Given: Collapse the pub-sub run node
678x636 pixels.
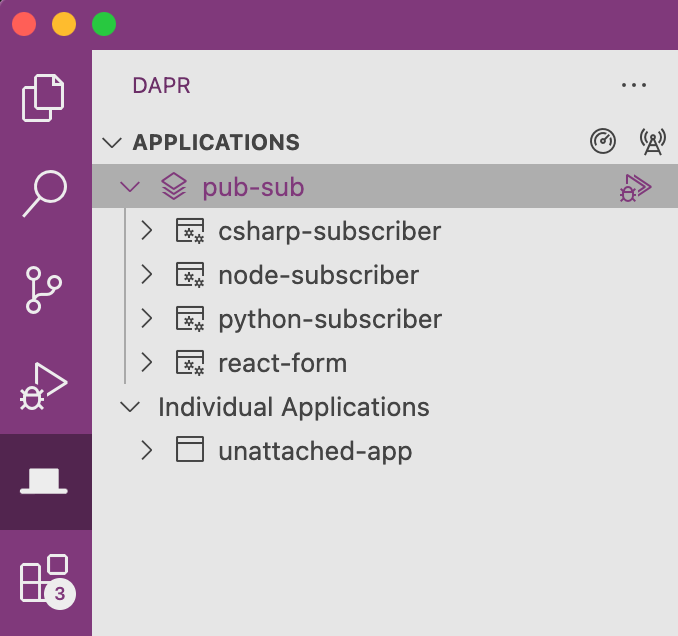Looking at the screenshot, I should 130,187.
